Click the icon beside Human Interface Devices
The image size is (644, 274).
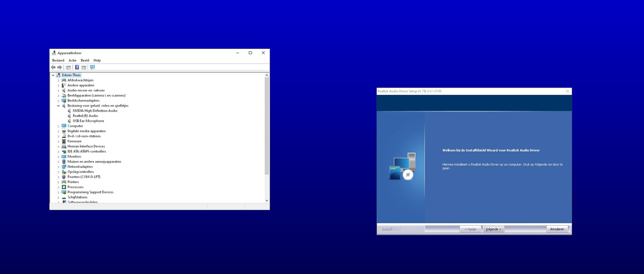coord(64,146)
